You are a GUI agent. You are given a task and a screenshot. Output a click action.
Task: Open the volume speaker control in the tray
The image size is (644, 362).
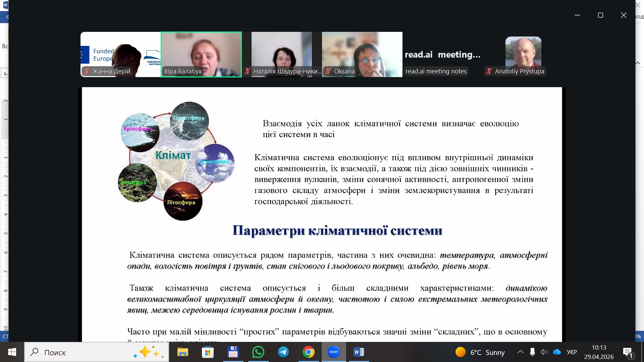(x=544, y=352)
